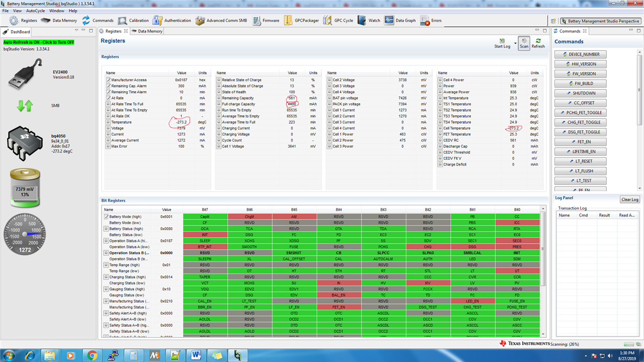Click the Clear Log button
The image size is (644, 362).
coord(630,200)
